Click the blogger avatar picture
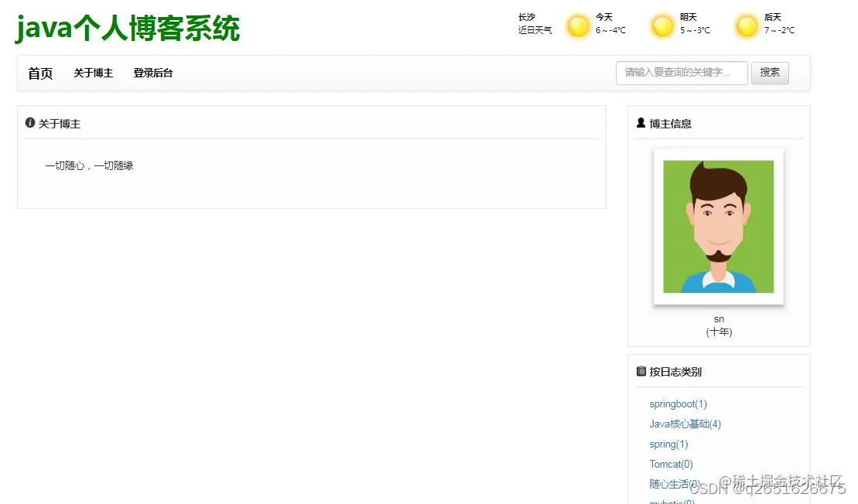Viewport: 858px width, 504px height. pyautogui.click(x=719, y=226)
